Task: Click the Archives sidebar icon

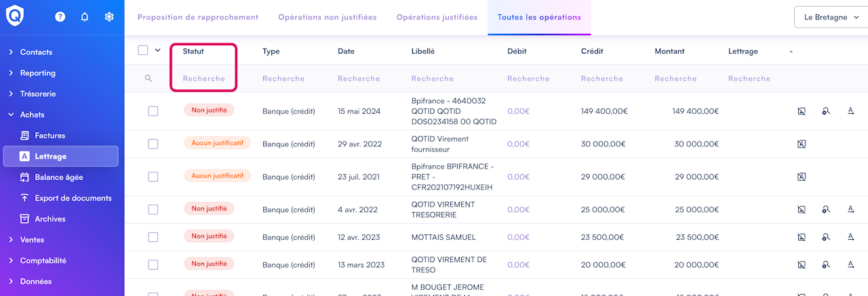Action: point(25,219)
